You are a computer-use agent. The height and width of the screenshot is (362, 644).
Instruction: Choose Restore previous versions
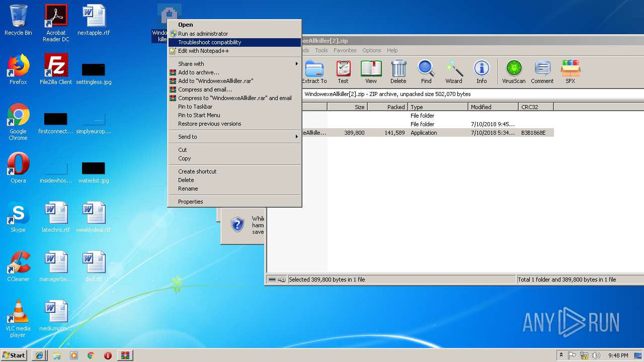click(234, 124)
